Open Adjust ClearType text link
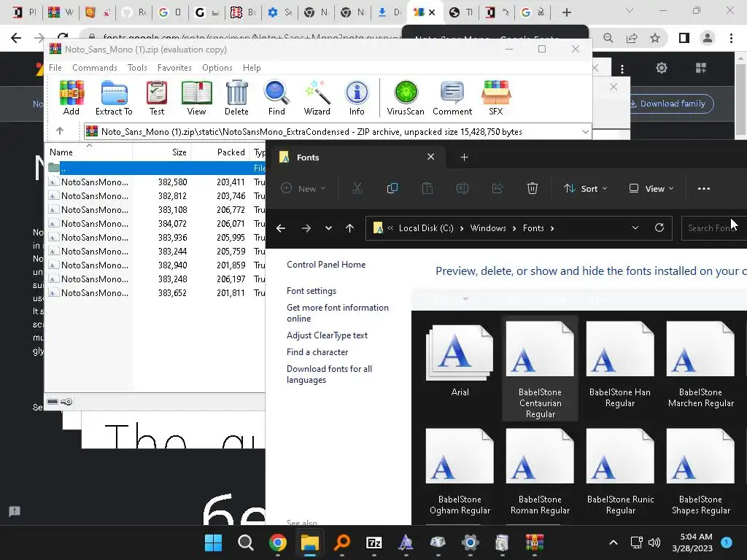This screenshot has width=747, height=560. pyautogui.click(x=327, y=335)
